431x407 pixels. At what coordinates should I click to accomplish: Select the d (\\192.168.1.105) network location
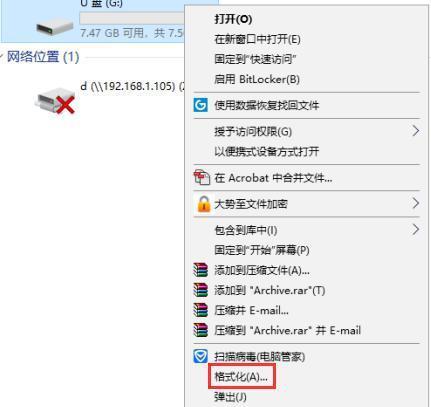132,86
